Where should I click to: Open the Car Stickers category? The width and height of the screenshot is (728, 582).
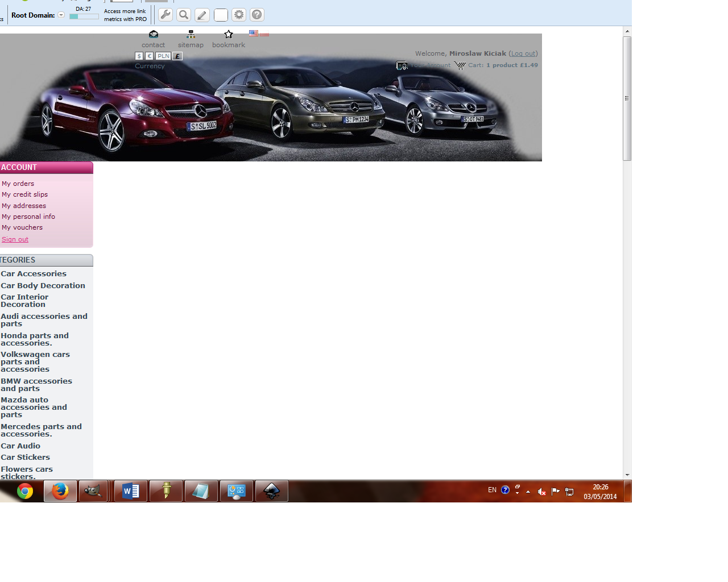[x=25, y=458]
